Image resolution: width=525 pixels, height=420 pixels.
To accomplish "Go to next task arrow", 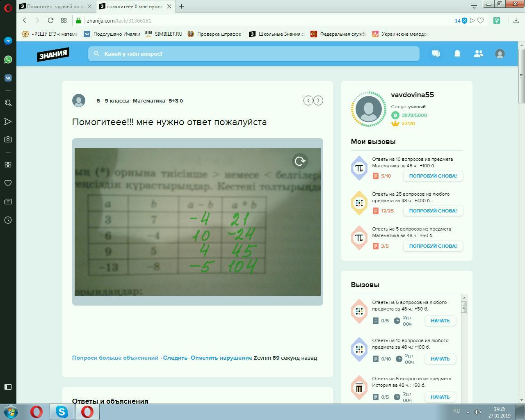I will (x=318, y=100).
